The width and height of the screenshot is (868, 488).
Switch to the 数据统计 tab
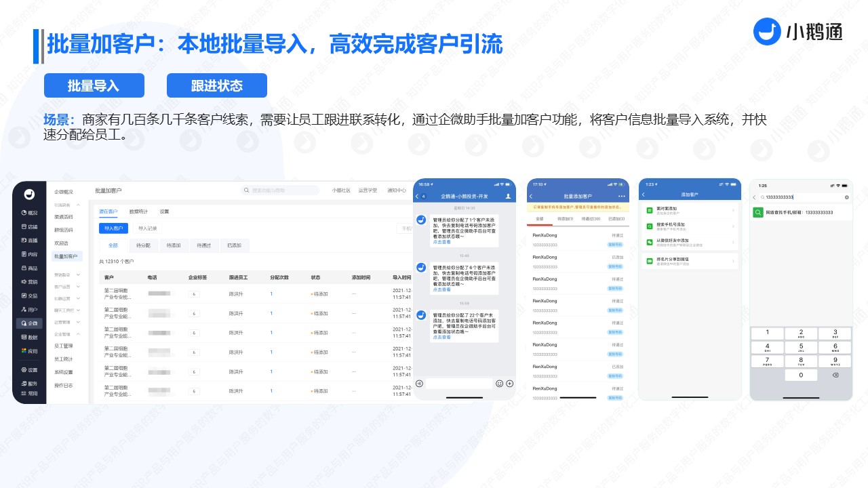click(138, 211)
